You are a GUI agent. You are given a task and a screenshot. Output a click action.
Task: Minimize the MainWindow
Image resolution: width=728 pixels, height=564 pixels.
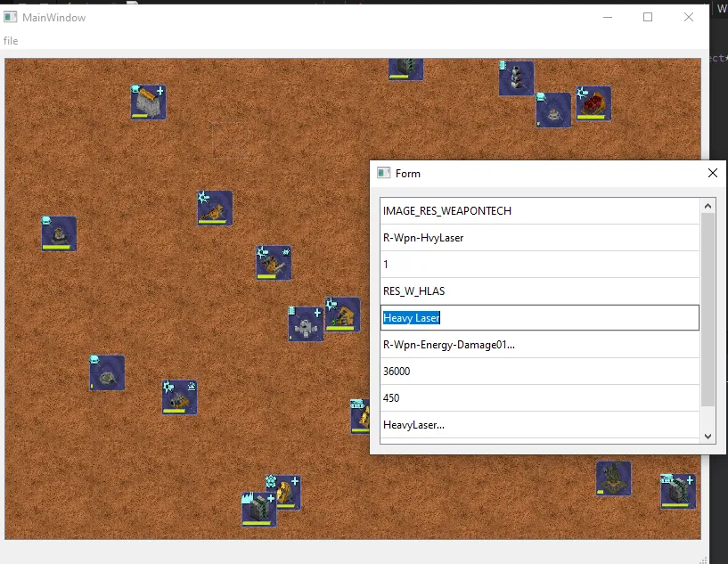608,17
